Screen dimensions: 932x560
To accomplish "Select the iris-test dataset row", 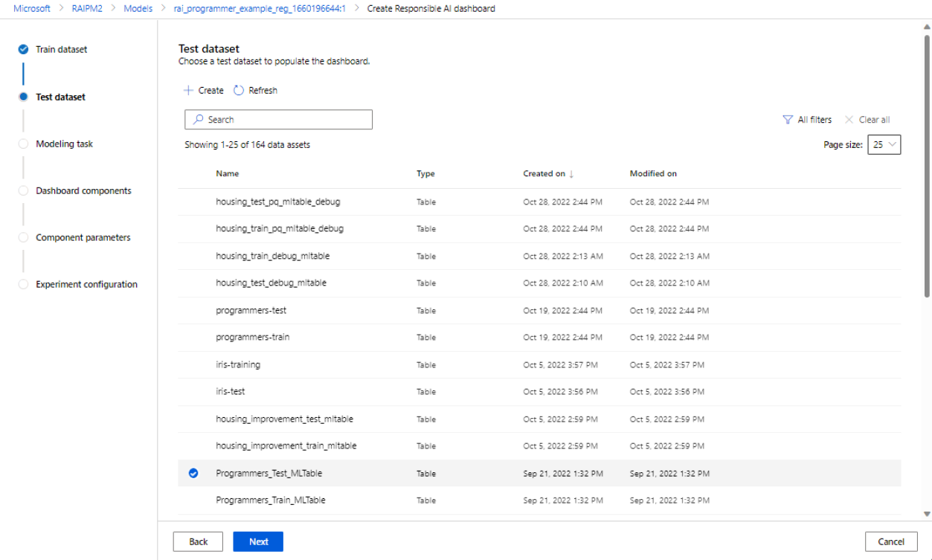I will [231, 392].
